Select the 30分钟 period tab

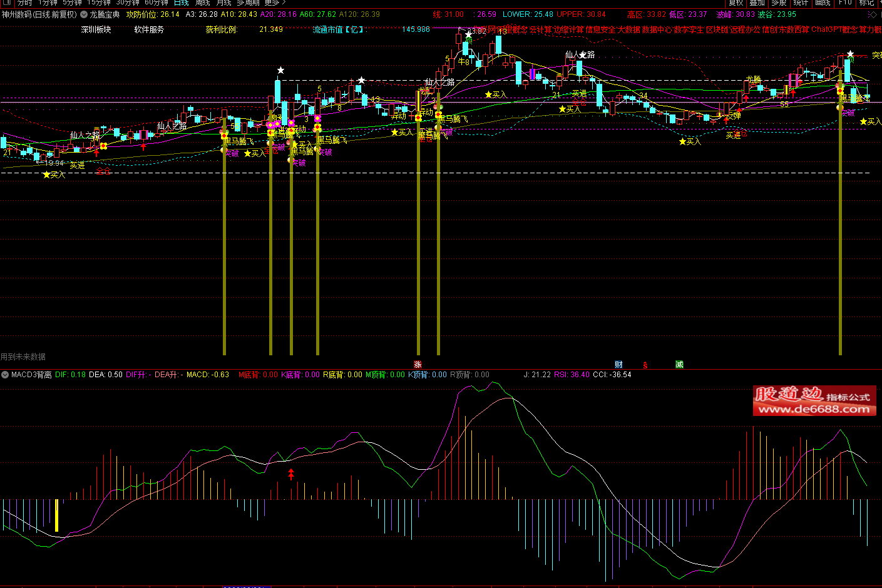coord(128,3)
